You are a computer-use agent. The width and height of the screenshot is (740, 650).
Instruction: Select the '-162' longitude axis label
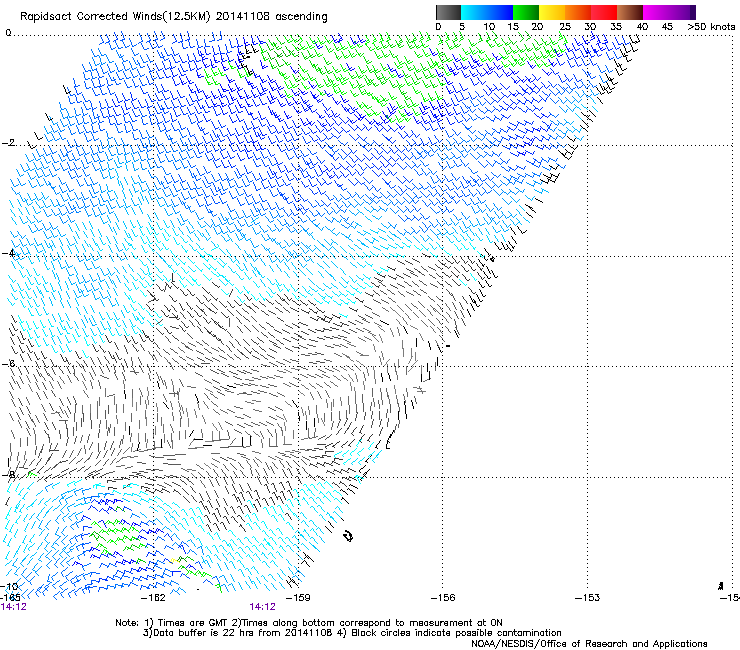click(154, 598)
